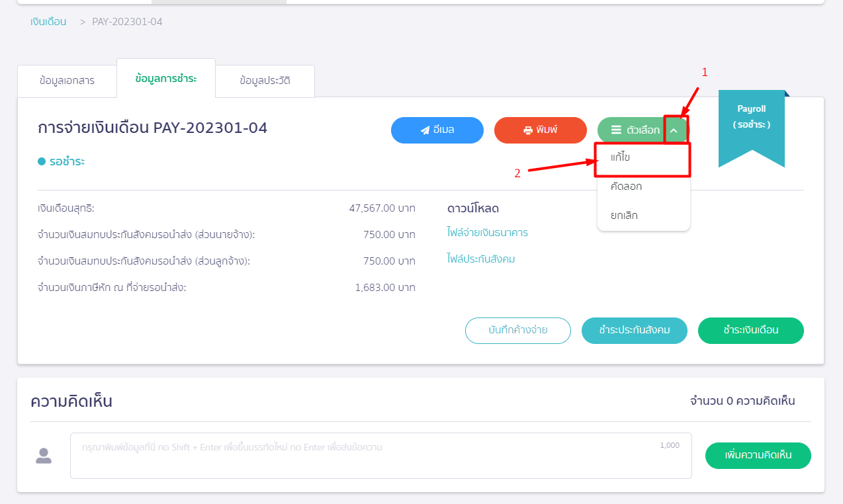The height and width of the screenshot is (504, 843).
Task: Collapse the ตัวเลือก dropdown chevron
Action: tap(674, 130)
